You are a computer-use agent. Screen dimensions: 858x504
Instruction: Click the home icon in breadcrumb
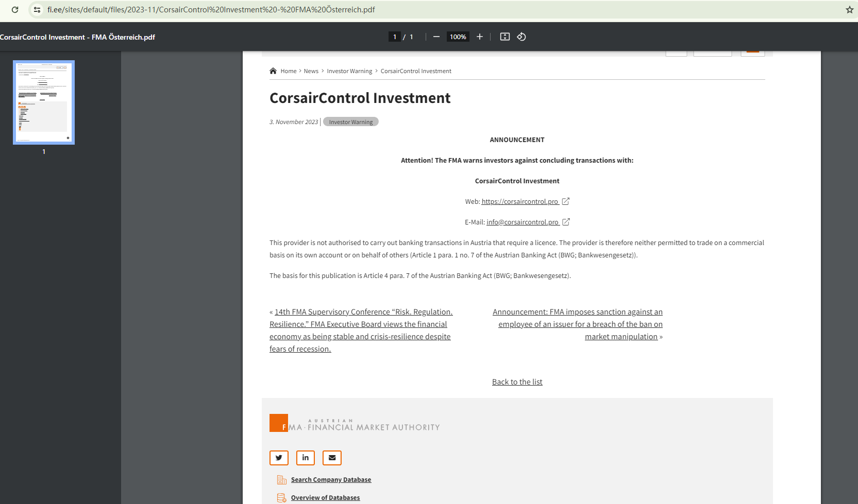(273, 71)
